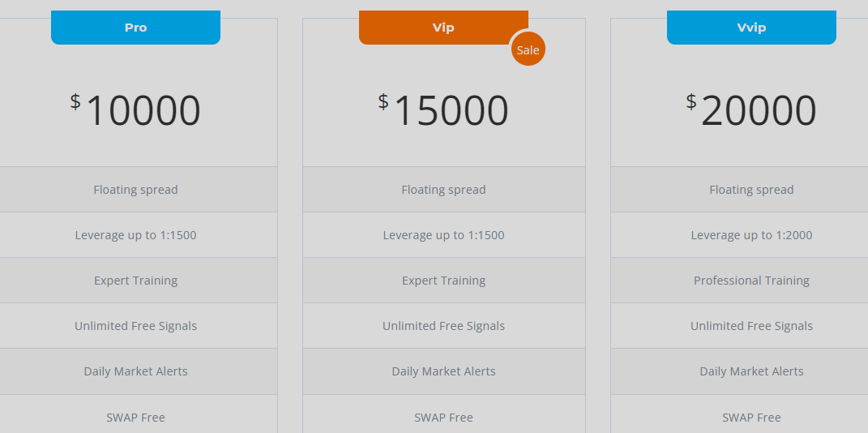
Task: Click Professional Training in Vvip column
Action: coord(751,281)
